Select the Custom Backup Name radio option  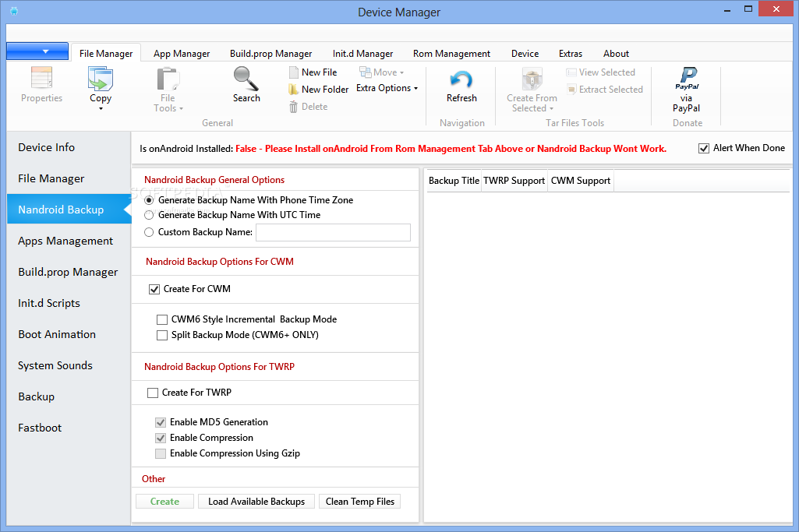[149, 232]
